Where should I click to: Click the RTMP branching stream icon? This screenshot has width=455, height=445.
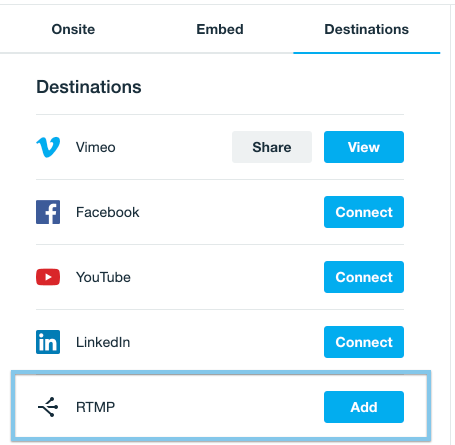click(48, 407)
